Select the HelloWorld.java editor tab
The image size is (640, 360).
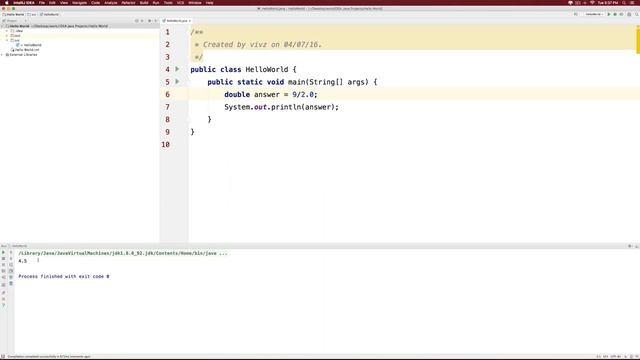click(176, 20)
